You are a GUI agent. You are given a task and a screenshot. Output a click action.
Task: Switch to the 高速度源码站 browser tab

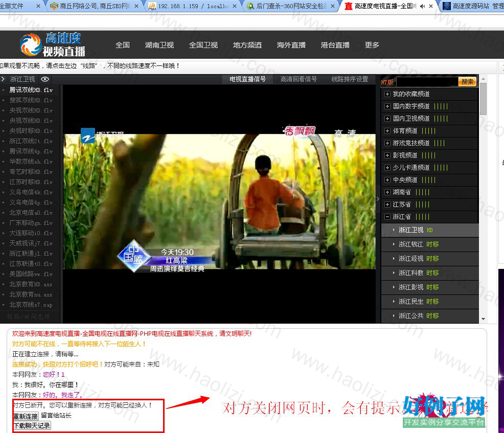click(x=472, y=6)
